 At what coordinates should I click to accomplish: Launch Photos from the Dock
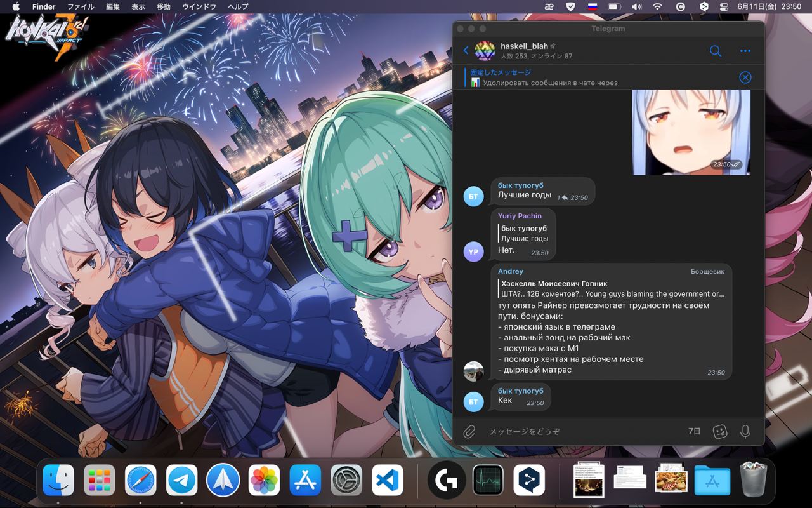click(x=265, y=480)
